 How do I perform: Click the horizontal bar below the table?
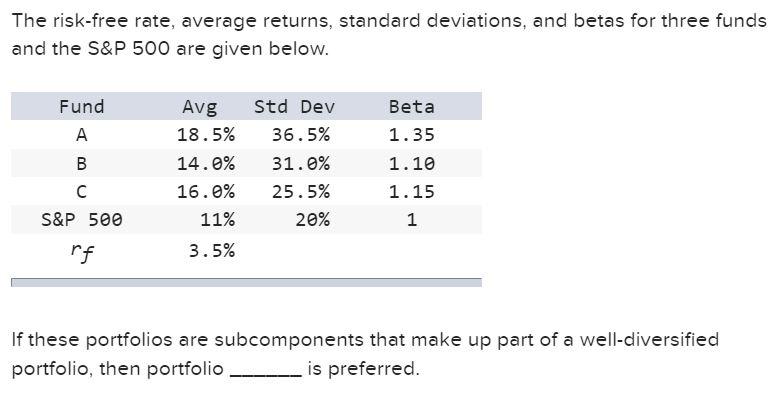pos(246,283)
